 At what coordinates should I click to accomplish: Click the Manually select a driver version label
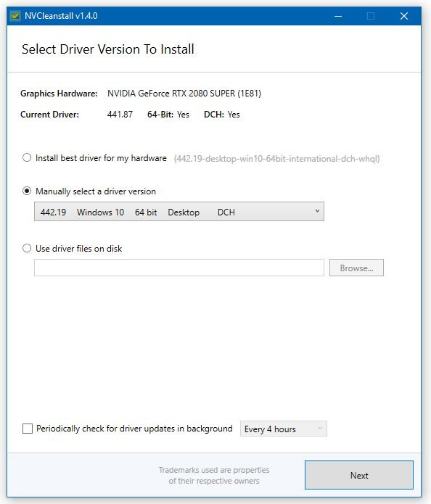(x=96, y=191)
